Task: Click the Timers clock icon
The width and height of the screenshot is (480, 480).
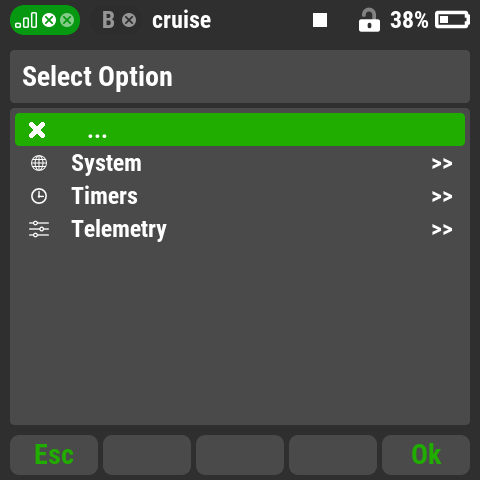Action: 39,196
